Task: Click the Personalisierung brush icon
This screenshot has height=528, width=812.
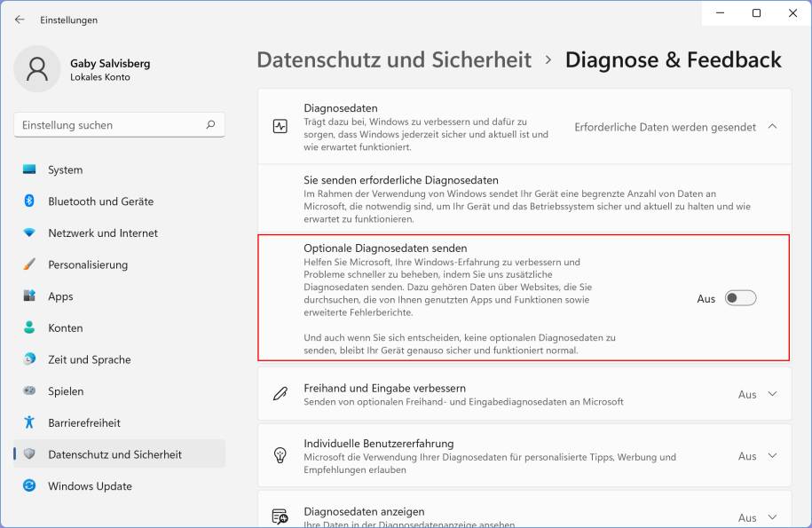Action: point(29,264)
